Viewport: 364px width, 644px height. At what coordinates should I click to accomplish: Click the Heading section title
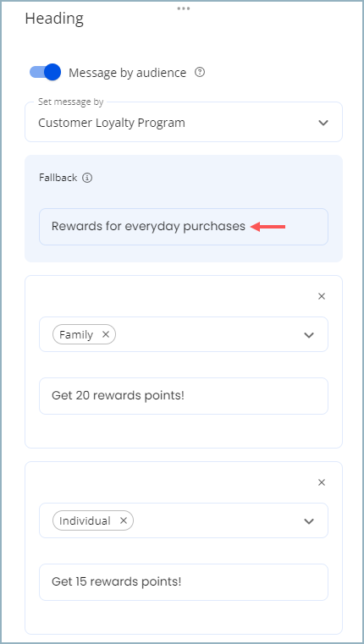[54, 19]
